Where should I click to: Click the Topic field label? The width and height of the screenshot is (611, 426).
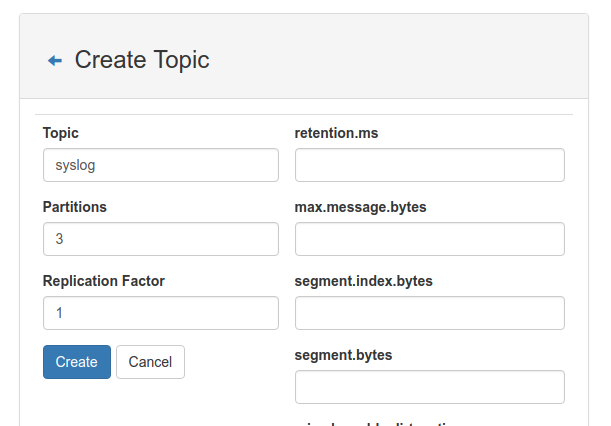pos(61,133)
